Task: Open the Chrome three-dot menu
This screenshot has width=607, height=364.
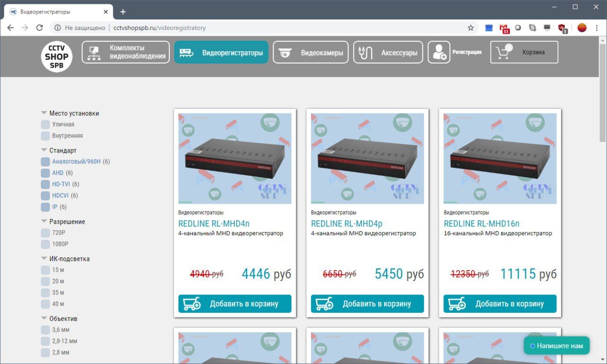Action: (597, 27)
